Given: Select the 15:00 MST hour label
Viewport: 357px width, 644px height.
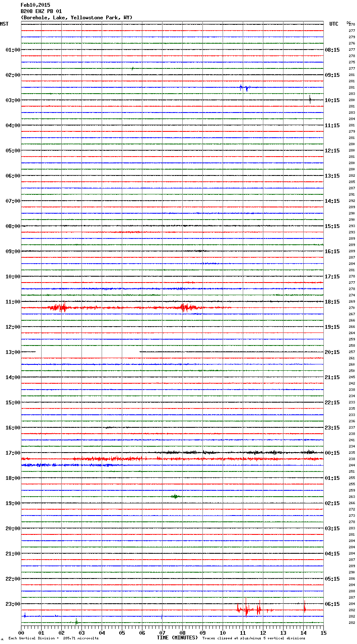Looking at the screenshot, I should tap(13, 402).
